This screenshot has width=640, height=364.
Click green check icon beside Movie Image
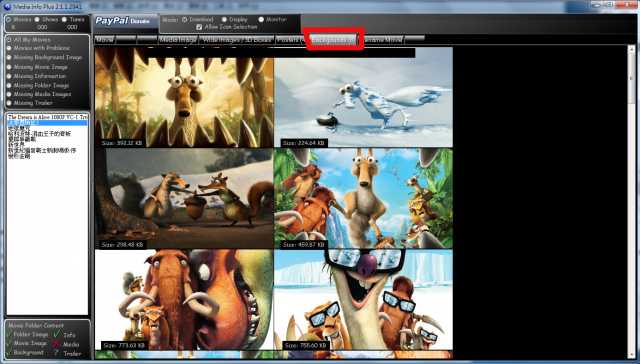coord(9,343)
